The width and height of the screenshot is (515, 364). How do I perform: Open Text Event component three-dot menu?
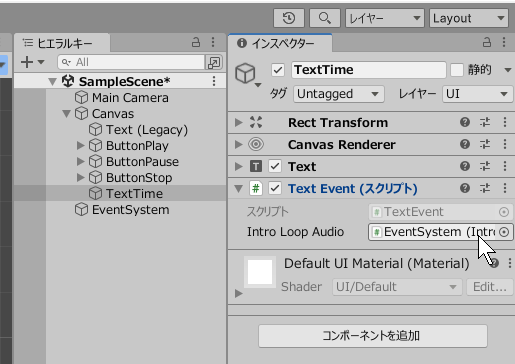505,188
